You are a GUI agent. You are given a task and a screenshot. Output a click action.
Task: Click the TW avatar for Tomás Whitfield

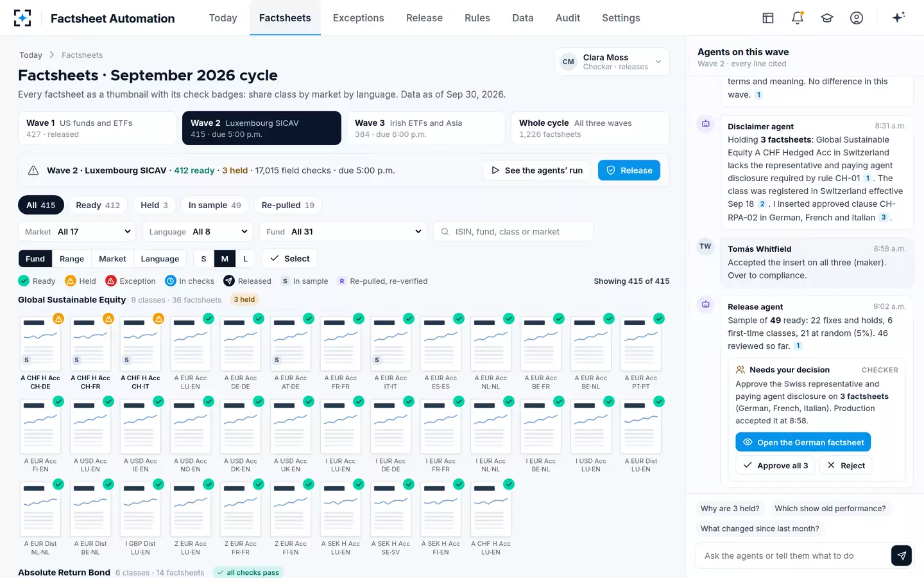(706, 247)
